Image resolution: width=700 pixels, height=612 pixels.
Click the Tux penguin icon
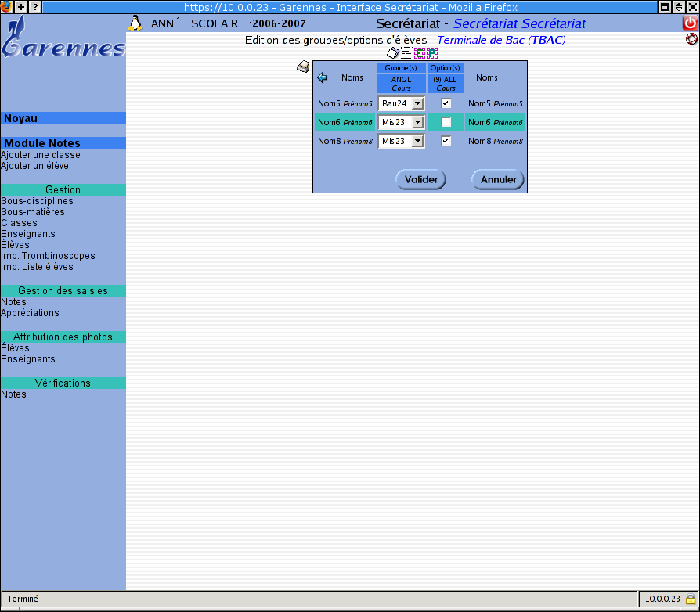(x=135, y=23)
